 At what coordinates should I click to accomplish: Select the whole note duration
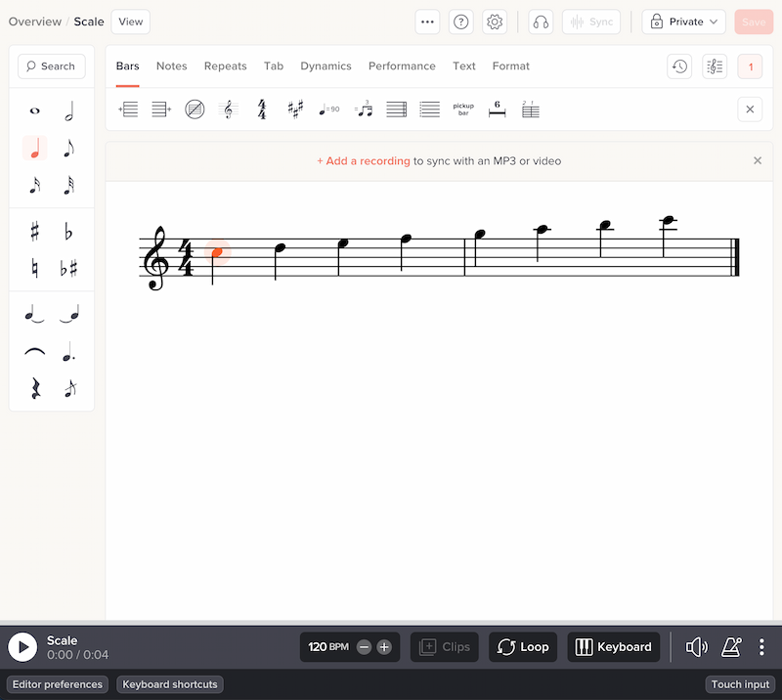tap(34, 109)
